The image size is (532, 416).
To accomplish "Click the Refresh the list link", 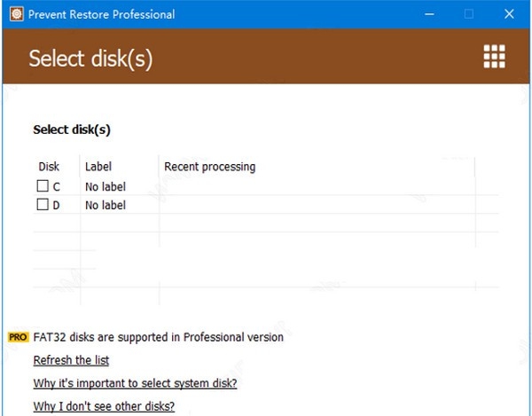I will click(71, 360).
